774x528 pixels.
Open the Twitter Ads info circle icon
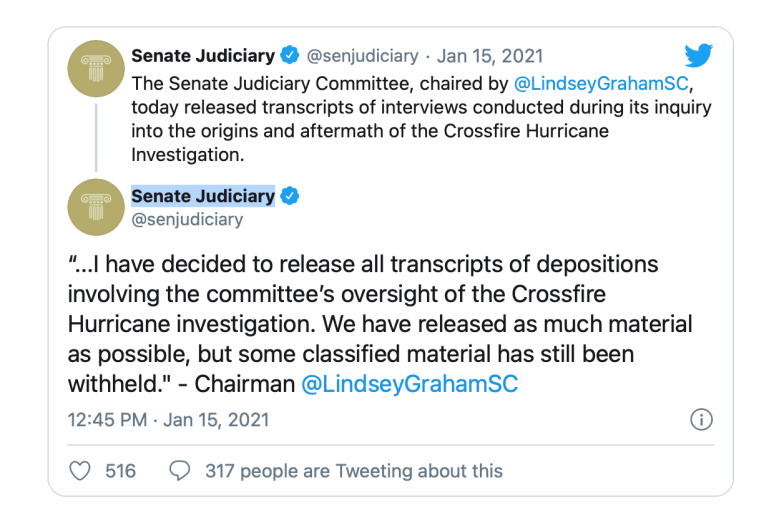(x=702, y=419)
